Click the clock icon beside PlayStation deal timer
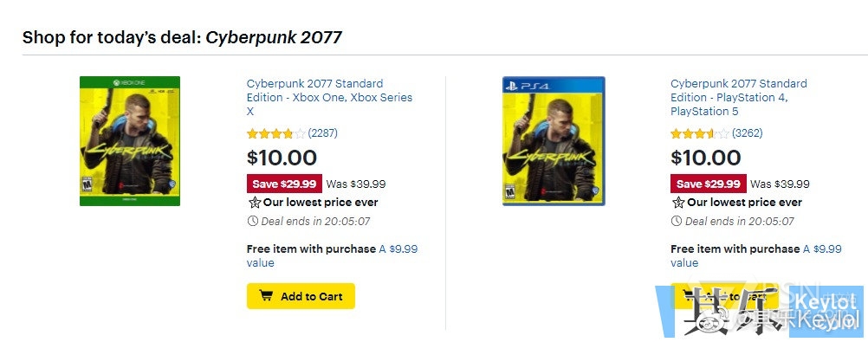The height and width of the screenshot is (342, 868). 677,222
